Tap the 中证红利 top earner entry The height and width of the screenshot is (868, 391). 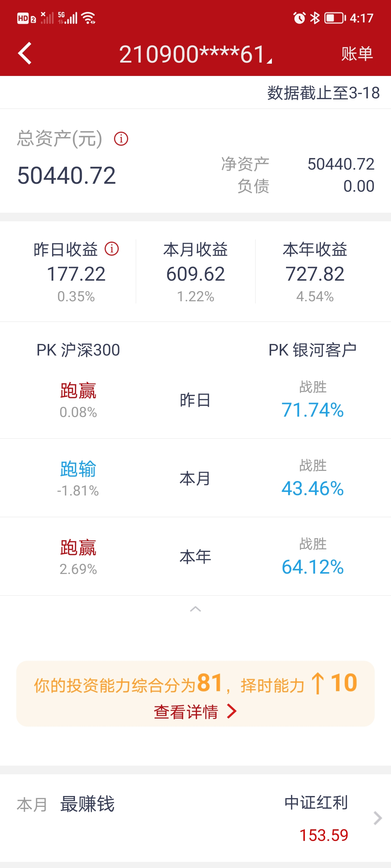[x=316, y=803]
